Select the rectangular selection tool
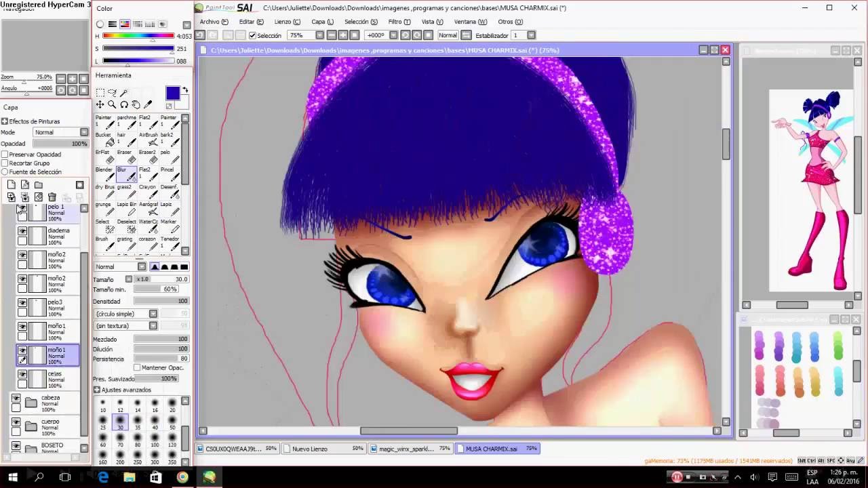Screen dimensions: 868x488 [x=100, y=92]
